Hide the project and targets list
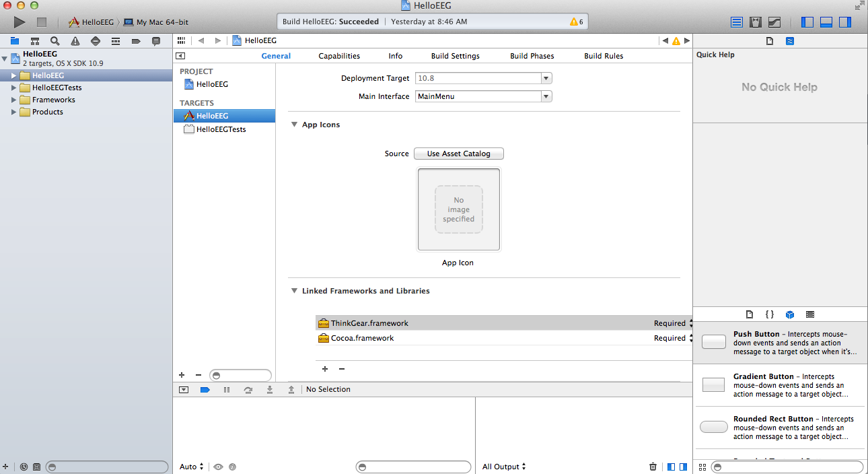 (x=180, y=56)
